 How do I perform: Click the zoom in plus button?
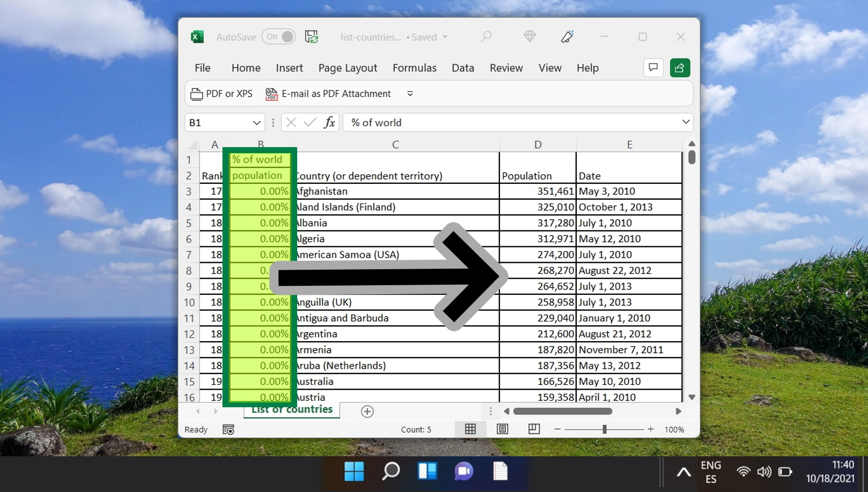tap(650, 429)
